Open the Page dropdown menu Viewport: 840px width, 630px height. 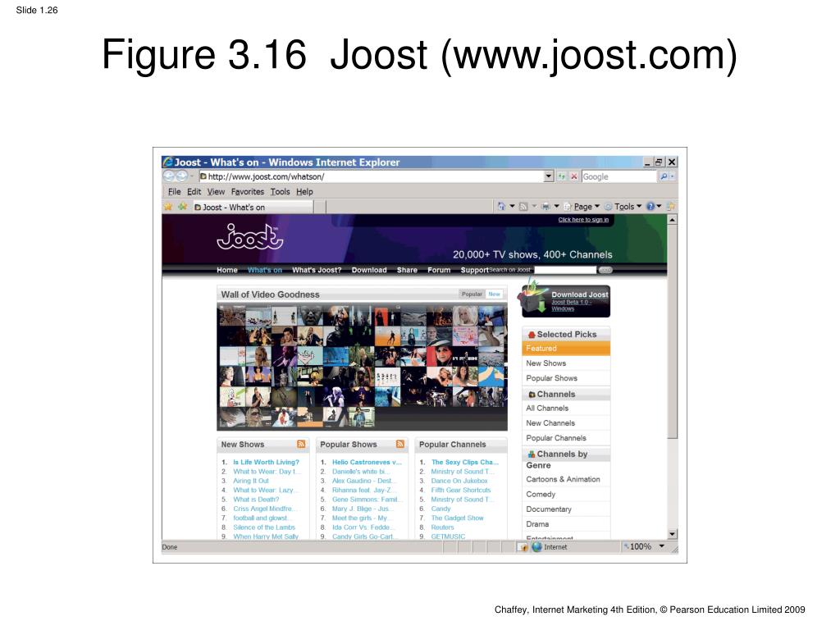point(582,206)
